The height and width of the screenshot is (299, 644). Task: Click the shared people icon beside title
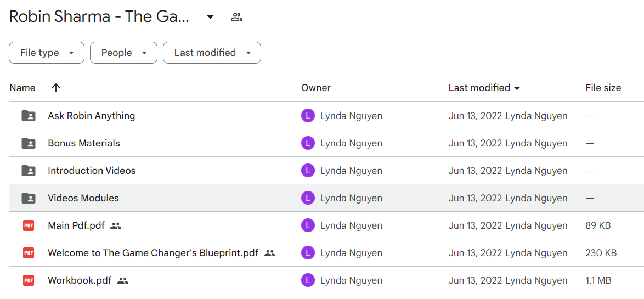tap(236, 17)
